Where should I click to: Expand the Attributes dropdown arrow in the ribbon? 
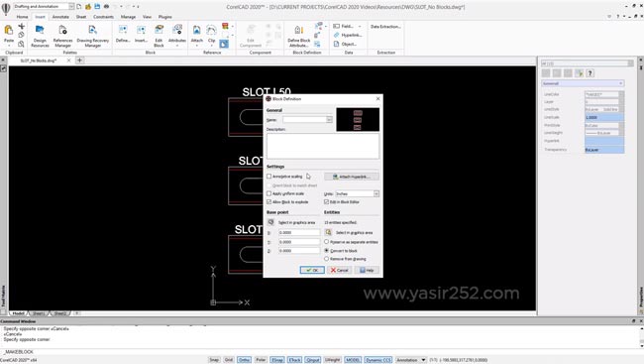tap(177, 46)
